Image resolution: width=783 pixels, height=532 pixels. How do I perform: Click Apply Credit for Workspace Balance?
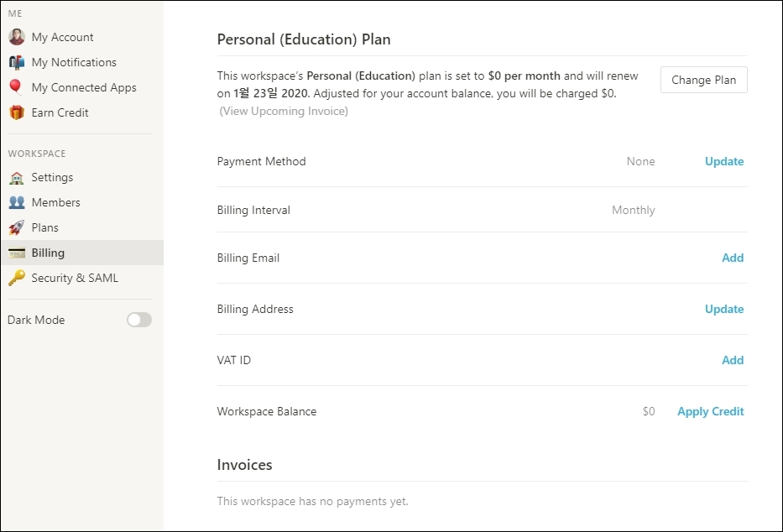tap(710, 411)
